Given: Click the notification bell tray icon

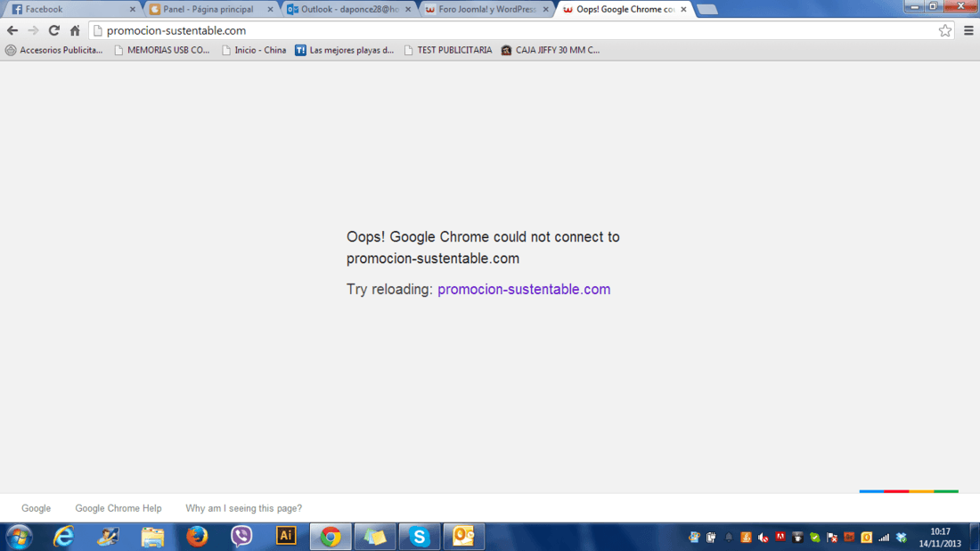Looking at the screenshot, I should (x=729, y=538).
